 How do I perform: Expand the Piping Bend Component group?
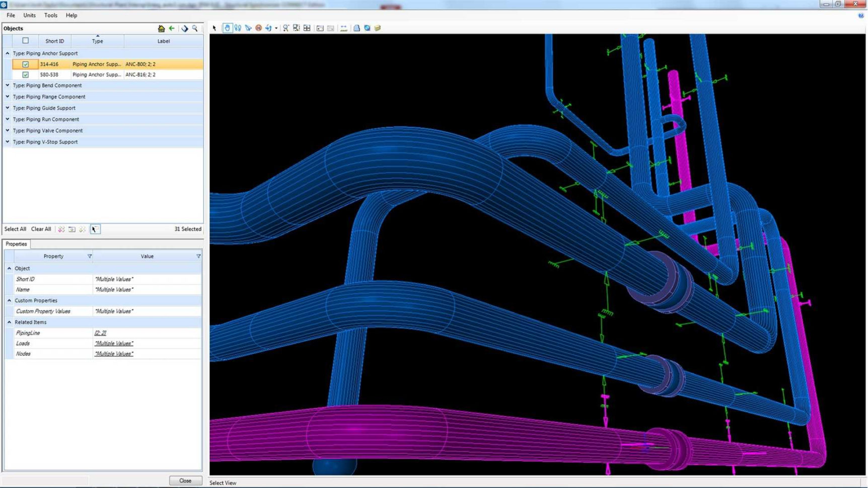pos(7,86)
